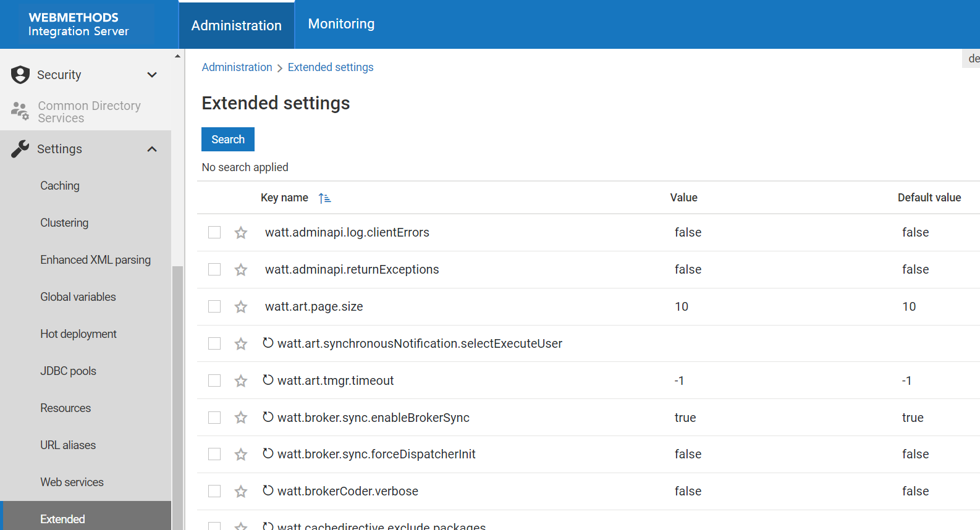Click restart-required icon beside watt.art.synchronousNotification.selectExecuteUser
This screenshot has width=980, height=530.
point(268,343)
